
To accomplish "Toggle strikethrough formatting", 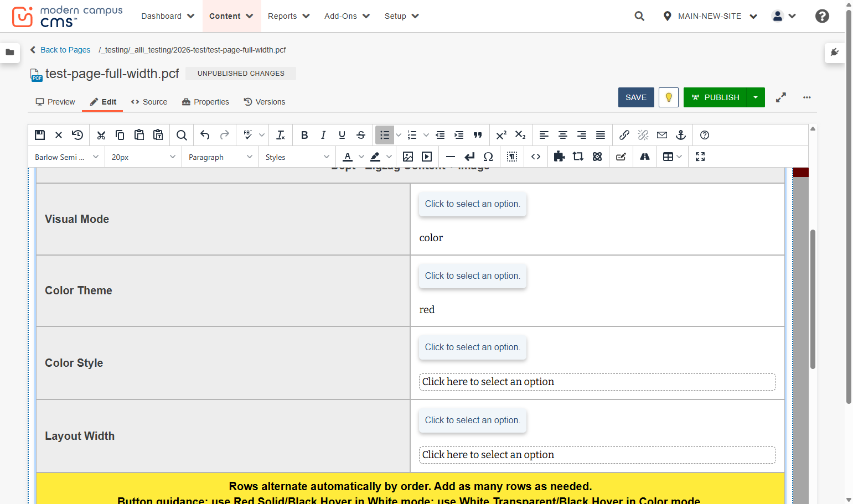I will [x=361, y=135].
